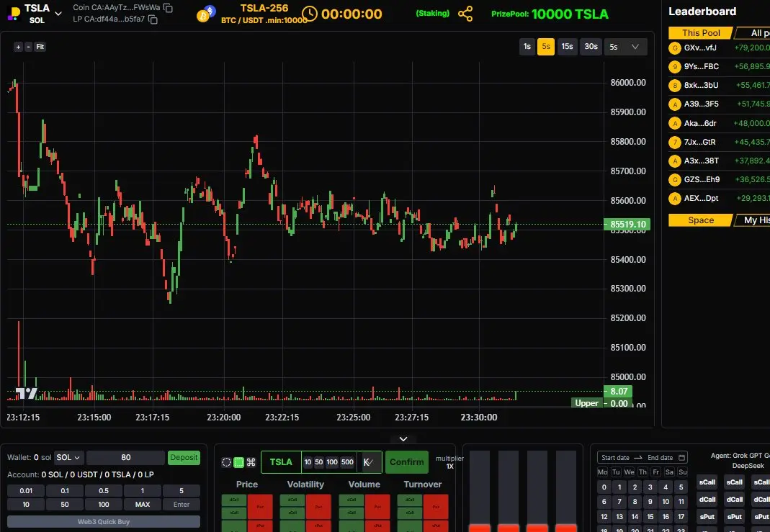Select the command symbol icon
This screenshot has height=532, width=770.
[x=251, y=462]
